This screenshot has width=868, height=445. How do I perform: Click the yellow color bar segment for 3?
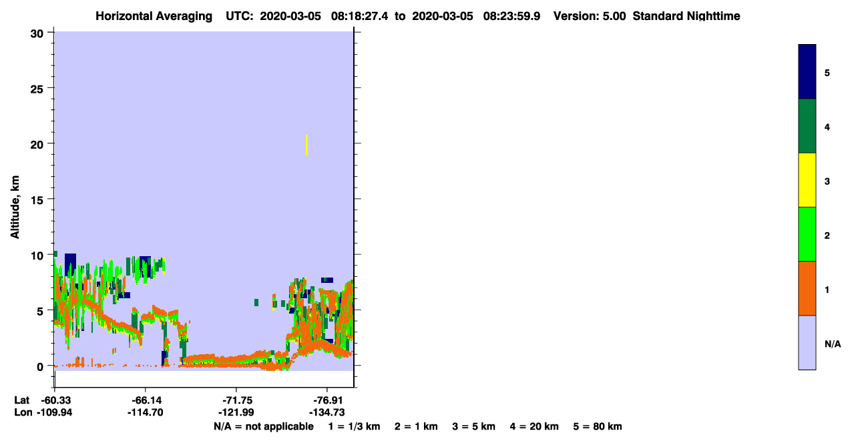coord(807,180)
